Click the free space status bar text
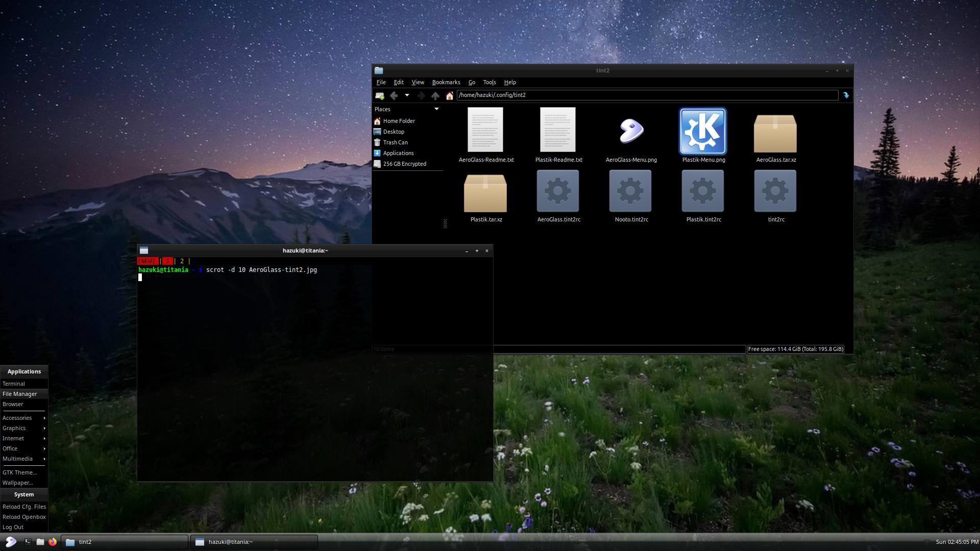Screen dimensions: 980x551 795,349
